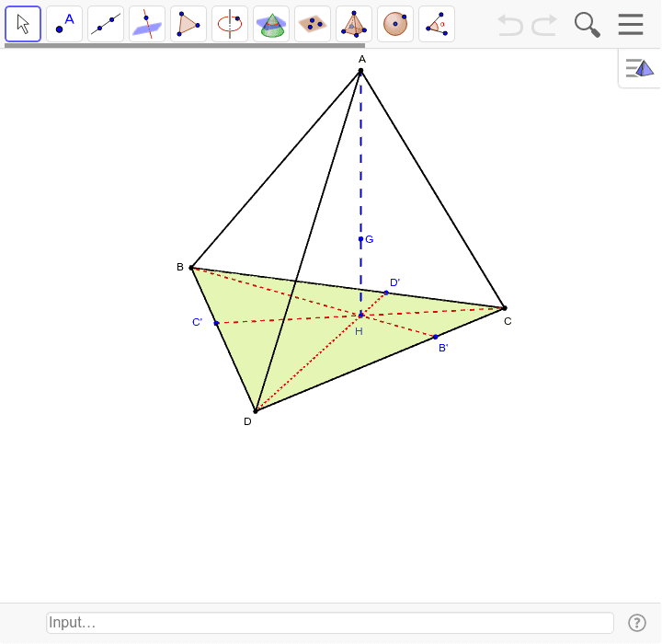
Task: Select midpoint C' on edge BD
Action: (216, 323)
